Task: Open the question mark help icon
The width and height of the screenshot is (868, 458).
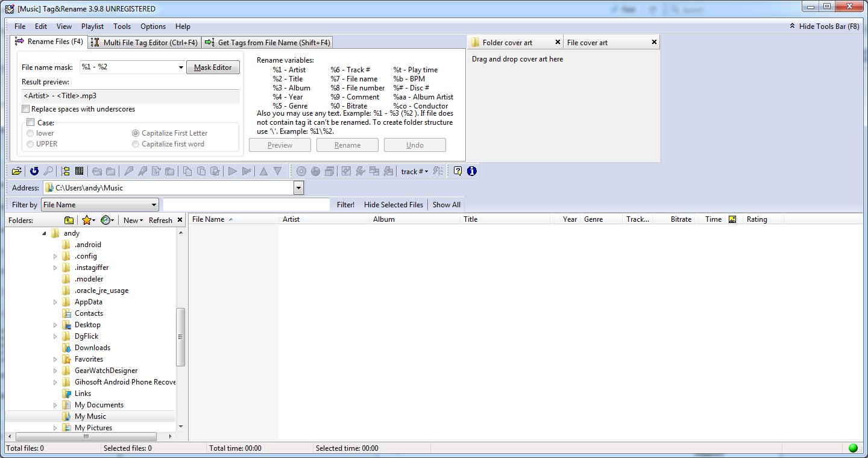Action: 458,171
